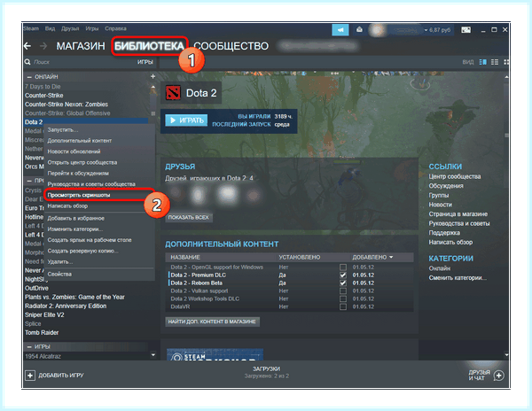The height and width of the screenshot is (411, 532).
Task: Open the Игры menu
Action: pos(91,28)
